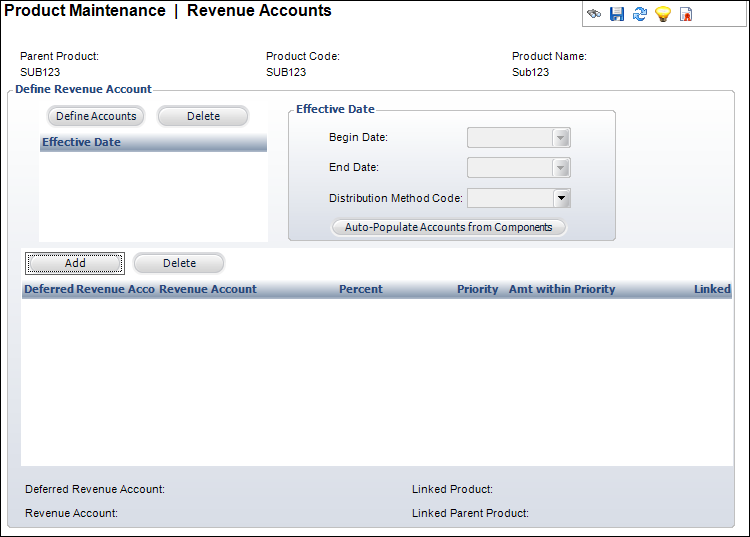Click the document with red seal icon
The height and width of the screenshot is (537, 750).
686,14
